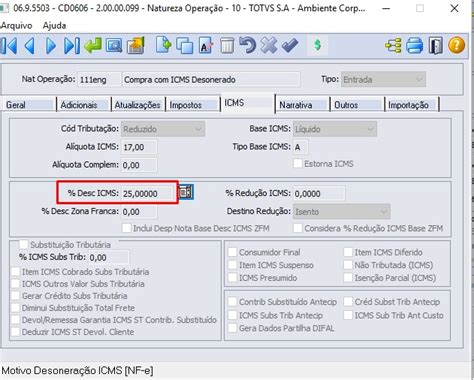Go to previous record arrow
The width and height of the screenshot is (474, 380).
[x=30, y=46]
